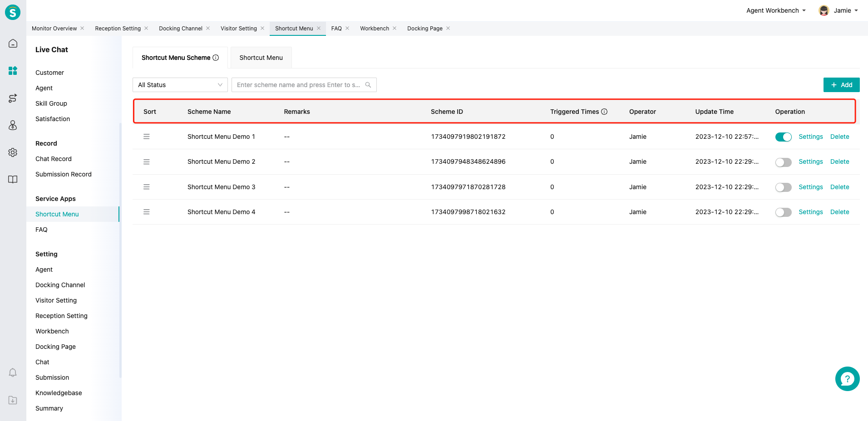Screen dimensions: 868x421
Task: Click the search magnifier icon in scheme search
Action: coord(368,85)
